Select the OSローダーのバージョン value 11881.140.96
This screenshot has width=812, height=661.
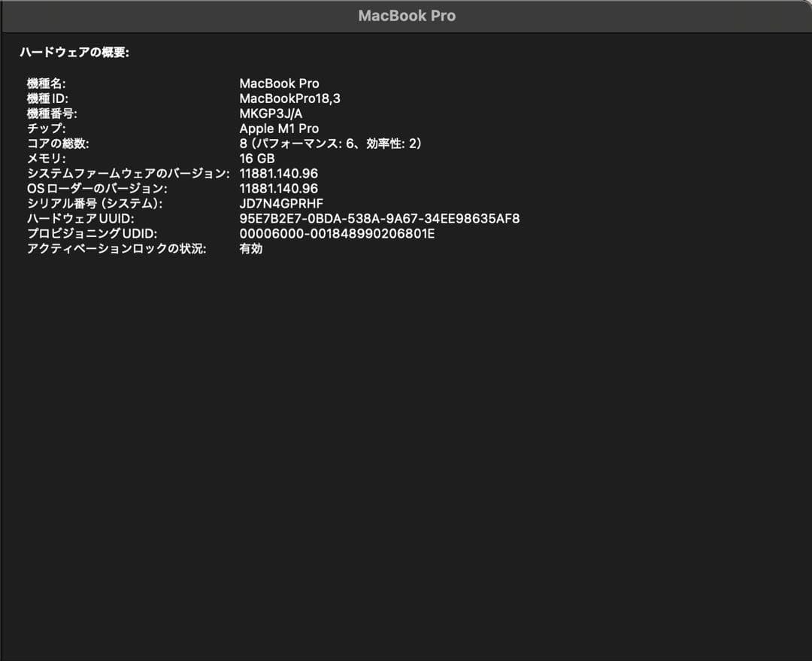[x=277, y=188]
